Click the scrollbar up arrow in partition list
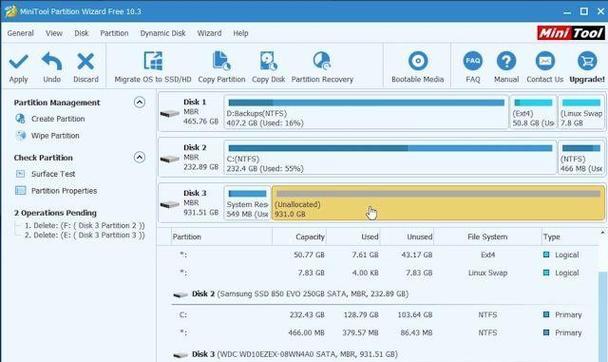Viewport: 608px width, 362px height. (603, 233)
